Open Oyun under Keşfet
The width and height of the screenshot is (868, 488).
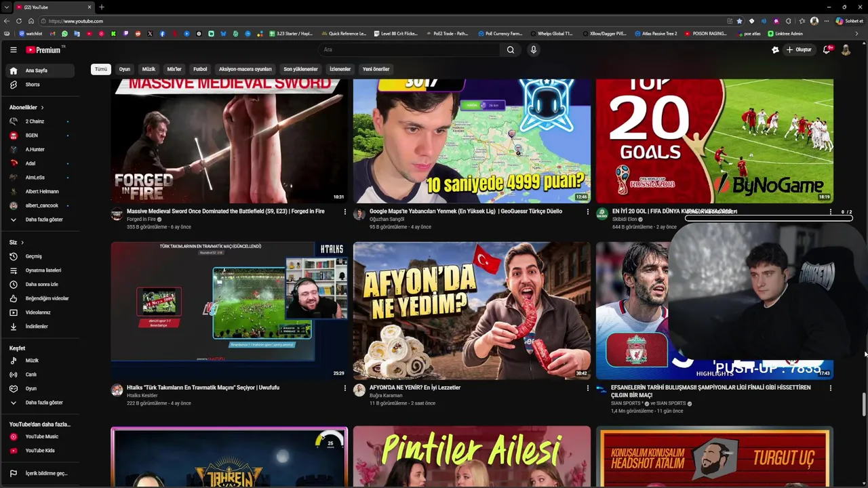[x=40, y=388]
